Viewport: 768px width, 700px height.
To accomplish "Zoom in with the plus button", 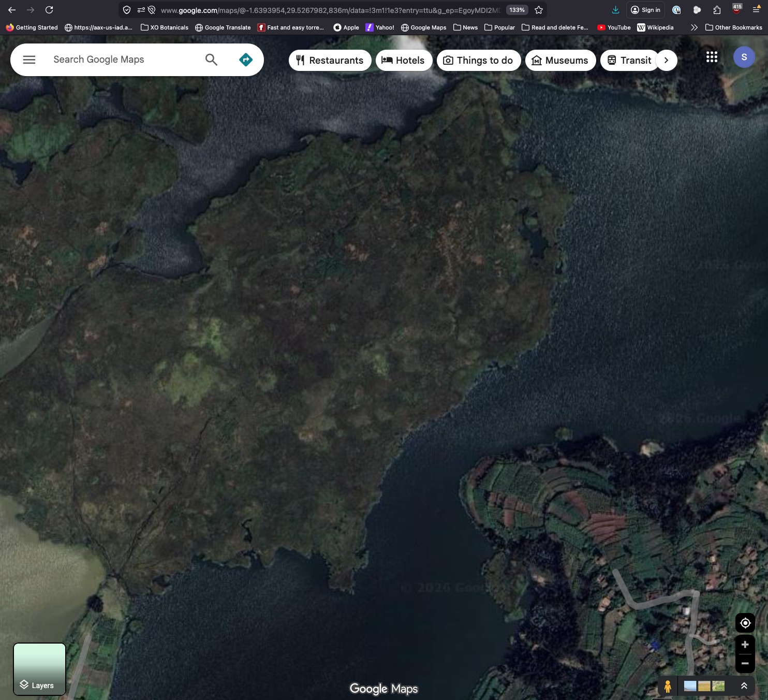I will click(x=745, y=645).
